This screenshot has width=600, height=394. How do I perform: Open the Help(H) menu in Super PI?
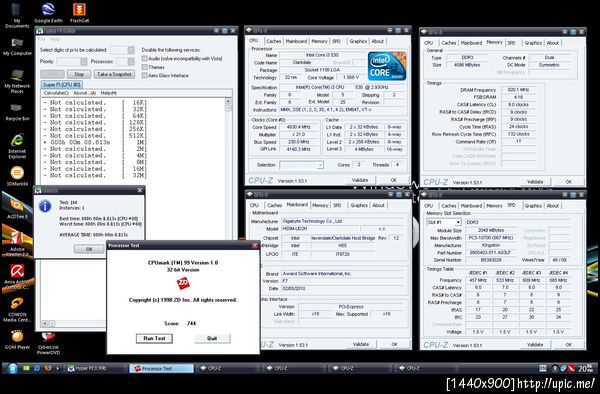109,93
